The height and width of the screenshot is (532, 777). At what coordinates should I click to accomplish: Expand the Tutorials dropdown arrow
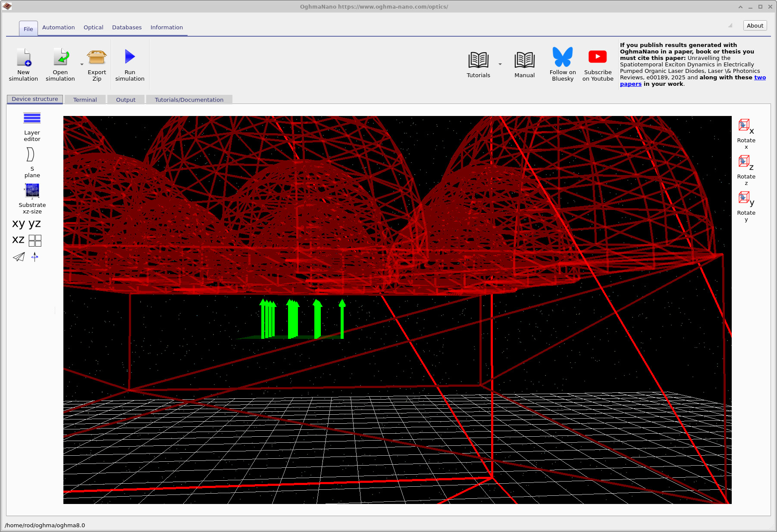tap(500, 64)
